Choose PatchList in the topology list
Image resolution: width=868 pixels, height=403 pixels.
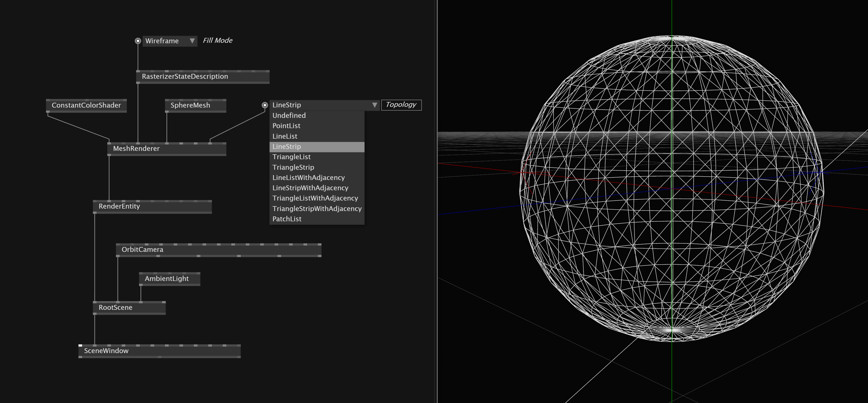click(x=287, y=219)
